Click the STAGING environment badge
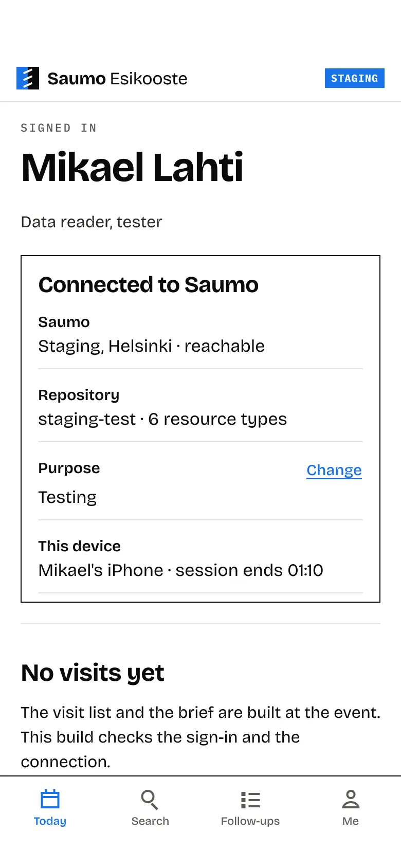401x868 pixels. point(355,78)
